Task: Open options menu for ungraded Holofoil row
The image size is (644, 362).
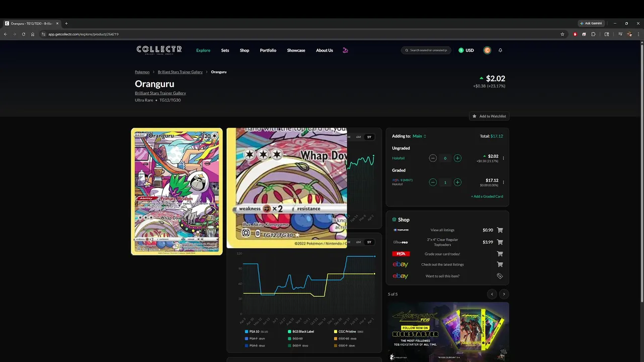Action: pos(503,158)
